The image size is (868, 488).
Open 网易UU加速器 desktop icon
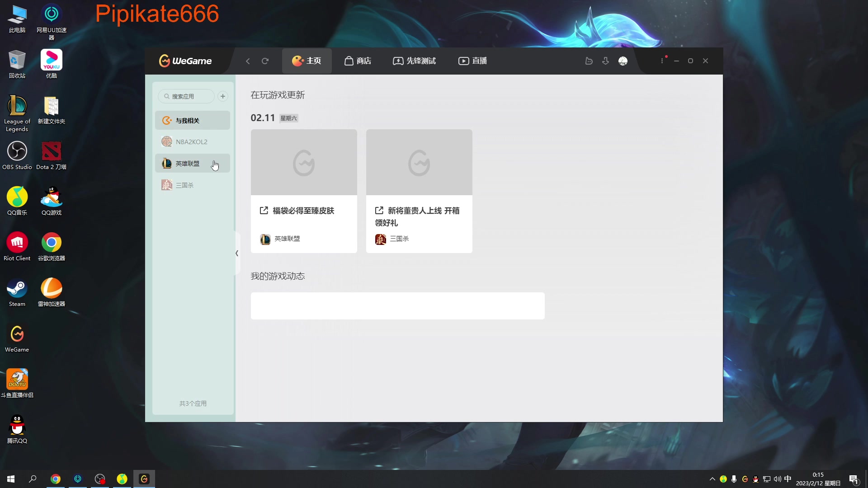point(52,22)
